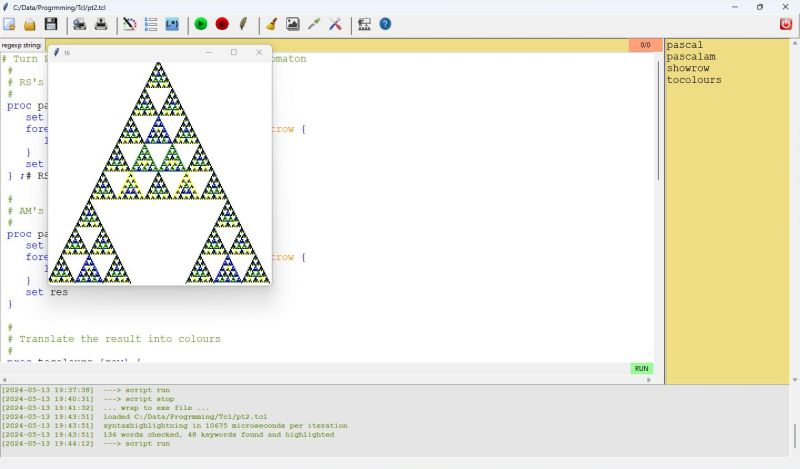
Task: Click the log line 'syntaxhighlightning in 10675 microseconds'
Action: point(225,426)
